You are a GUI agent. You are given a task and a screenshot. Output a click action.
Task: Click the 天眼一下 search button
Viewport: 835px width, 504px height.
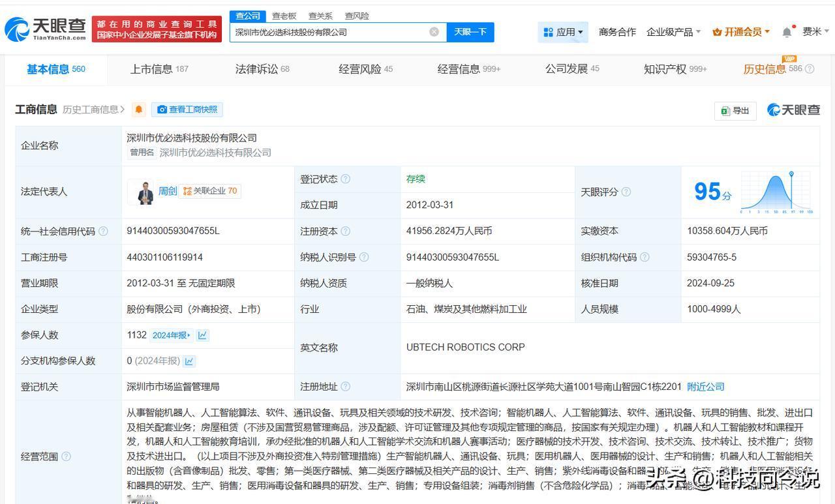tap(470, 32)
